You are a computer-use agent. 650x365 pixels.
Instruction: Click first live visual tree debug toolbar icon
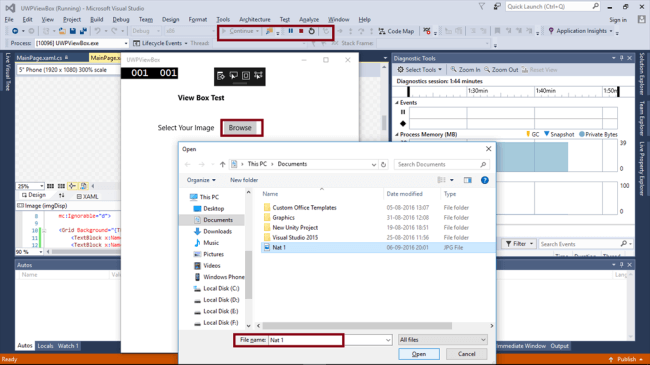click(221, 75)
